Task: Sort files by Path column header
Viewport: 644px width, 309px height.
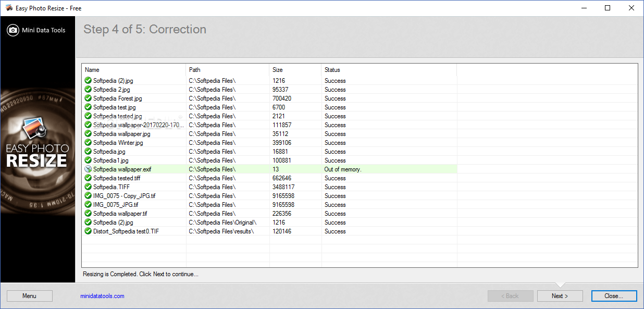Action: (x=228, y=70)
